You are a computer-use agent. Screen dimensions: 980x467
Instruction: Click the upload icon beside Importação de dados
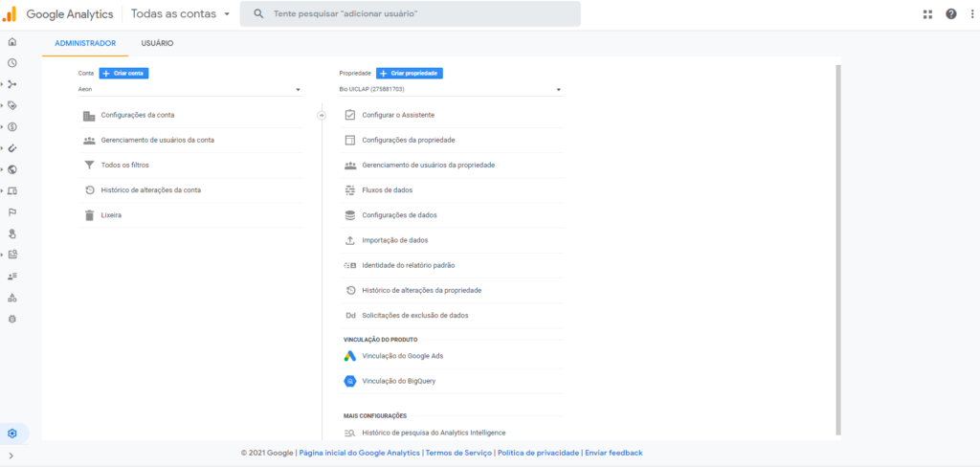350,240
